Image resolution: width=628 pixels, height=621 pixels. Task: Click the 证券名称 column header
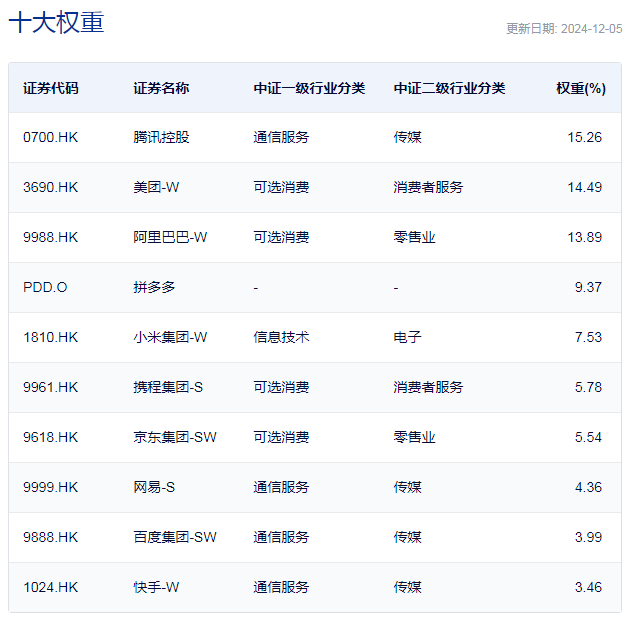pos(161,88)
